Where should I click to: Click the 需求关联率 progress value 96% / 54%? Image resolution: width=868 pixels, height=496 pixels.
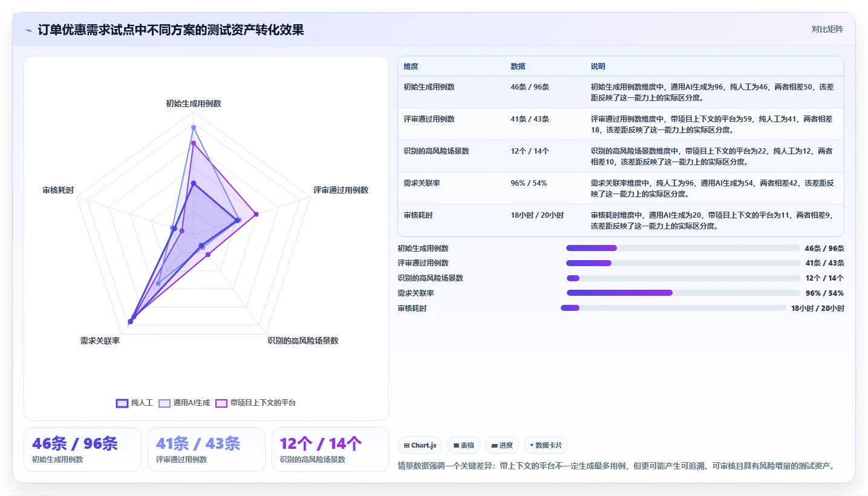(x=824, y=293)
